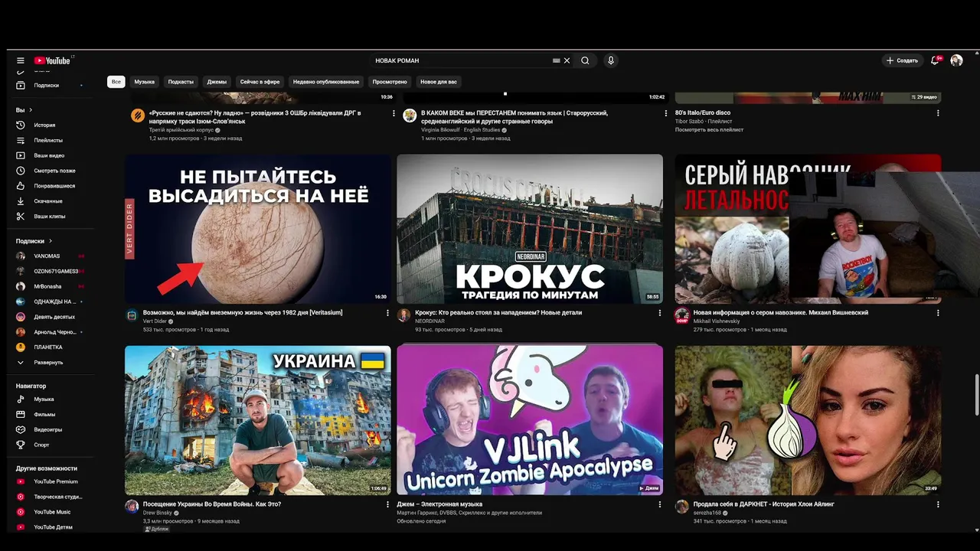Viewport: 980px width, 551px height.
Task: Click the magnifier search button
Action: point(585,60)
